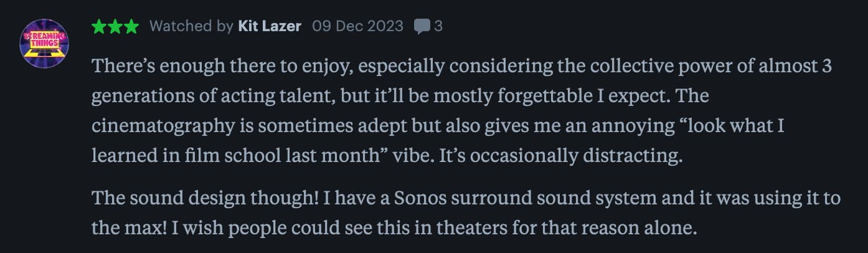868x253 pixels.
Task: Click the first green rating star
Action: pyautogui.click(x=99, y=27)
